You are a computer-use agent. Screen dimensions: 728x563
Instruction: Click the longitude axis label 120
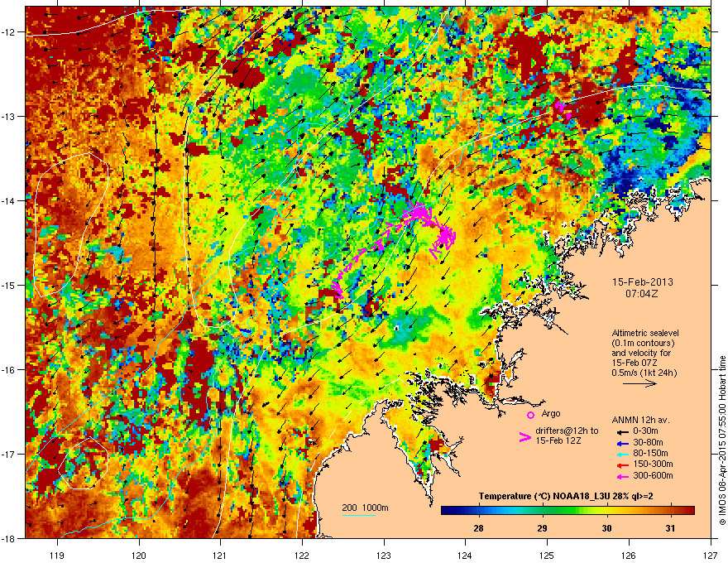(x=139, y=555)
